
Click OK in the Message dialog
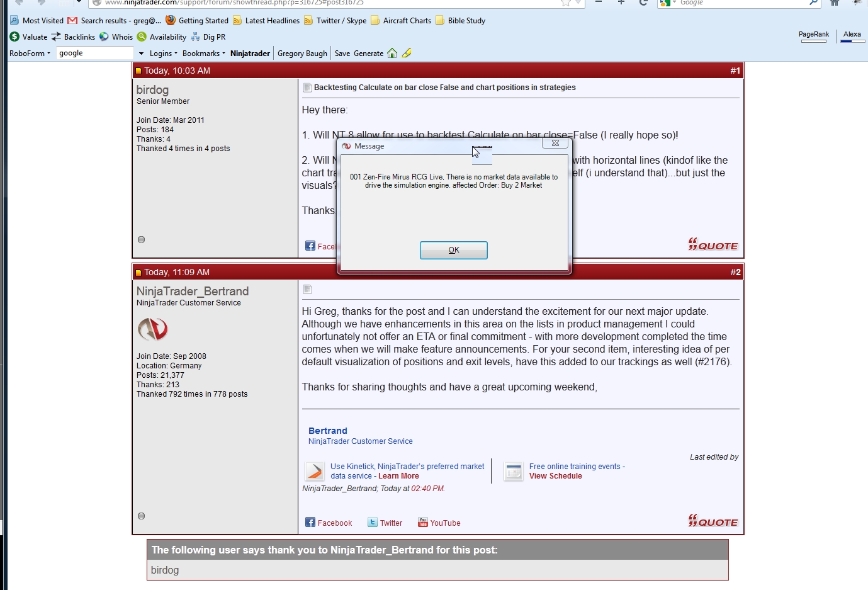pyautogui.click(x=454, y=250)
